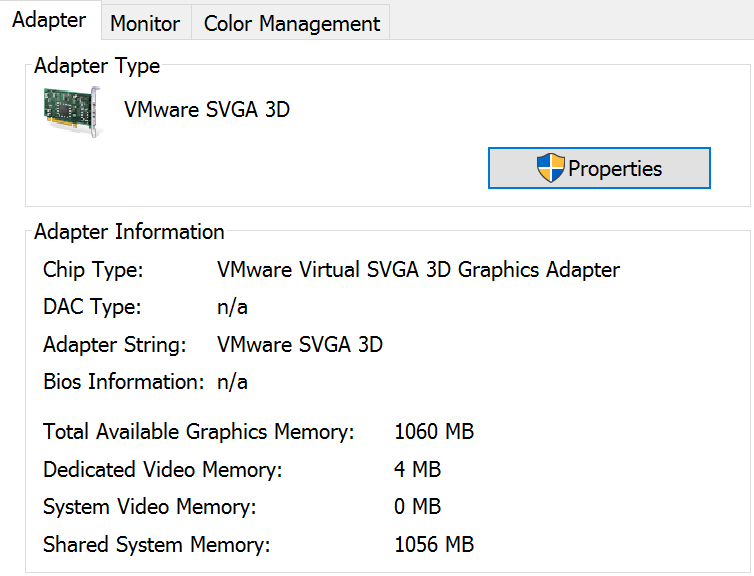Open adapter Properties button
Screen dimensions: 754x576
[x=599, y=168]
